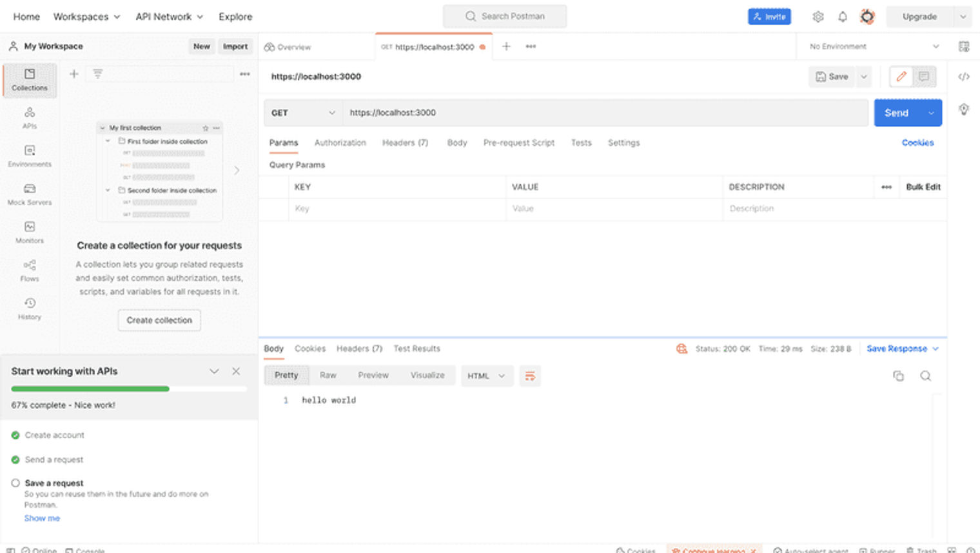Screen dimensions: 980x553
Task: Open the HTML response format dropdown
Action: (x=487, y=376)
